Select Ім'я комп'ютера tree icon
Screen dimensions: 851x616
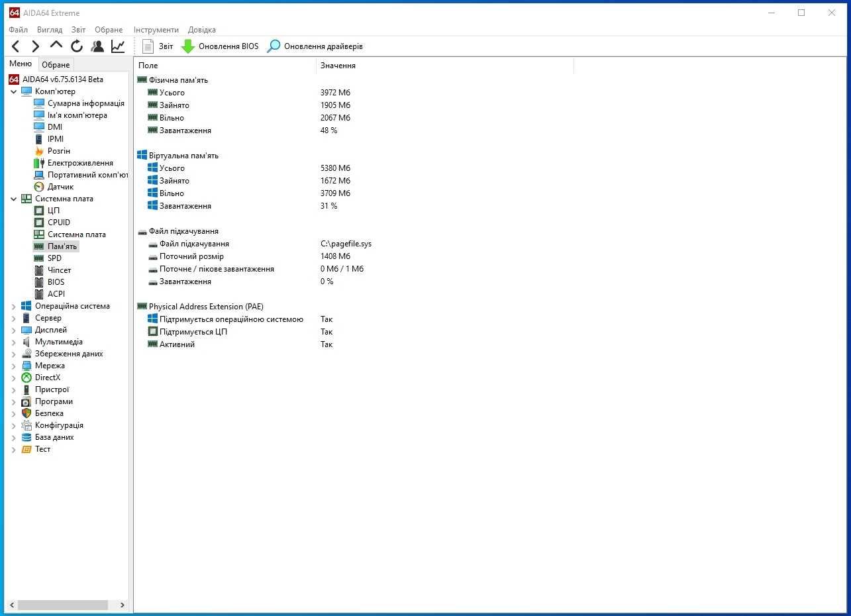(x=39, y=115)
